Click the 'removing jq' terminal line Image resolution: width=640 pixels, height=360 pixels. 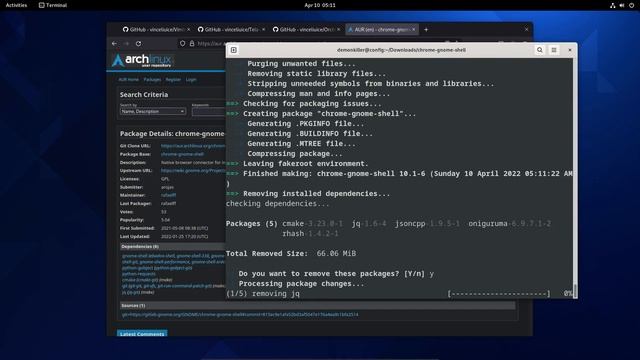[263, 293]
